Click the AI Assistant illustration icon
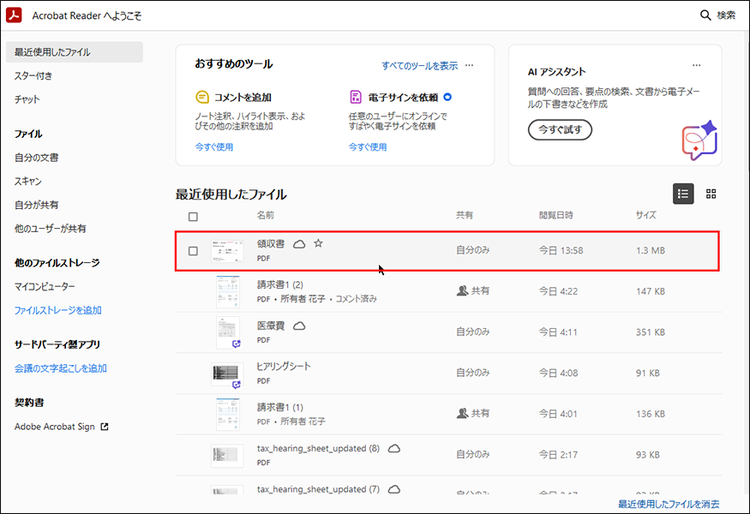This screenshot has height=514, width=750. point(698,139)
